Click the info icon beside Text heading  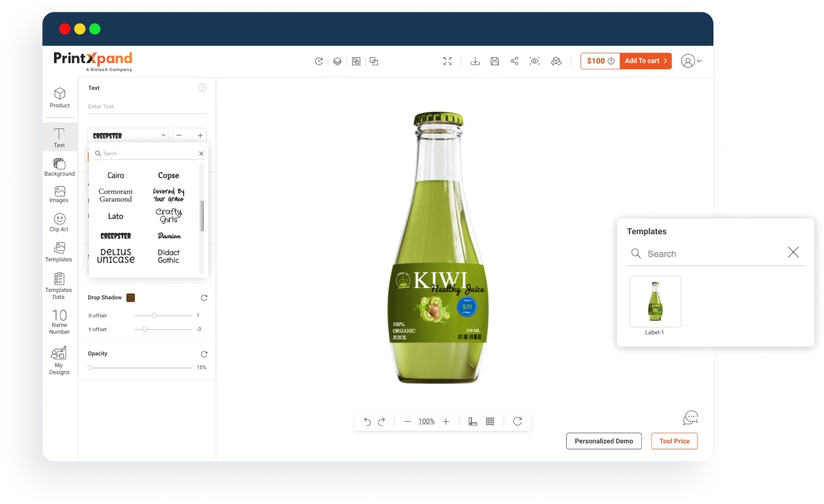[x=202, y=88]
